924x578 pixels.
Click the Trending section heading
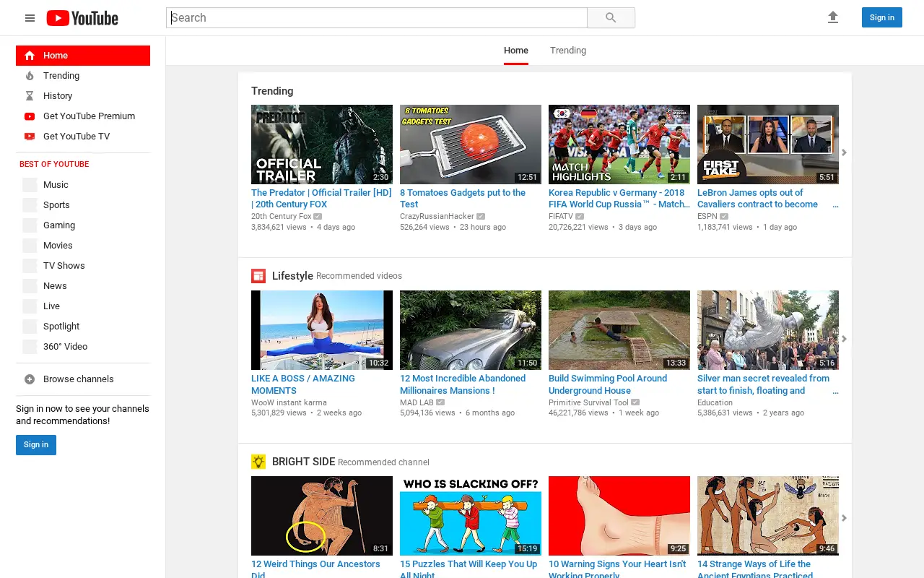pos(272,91)
